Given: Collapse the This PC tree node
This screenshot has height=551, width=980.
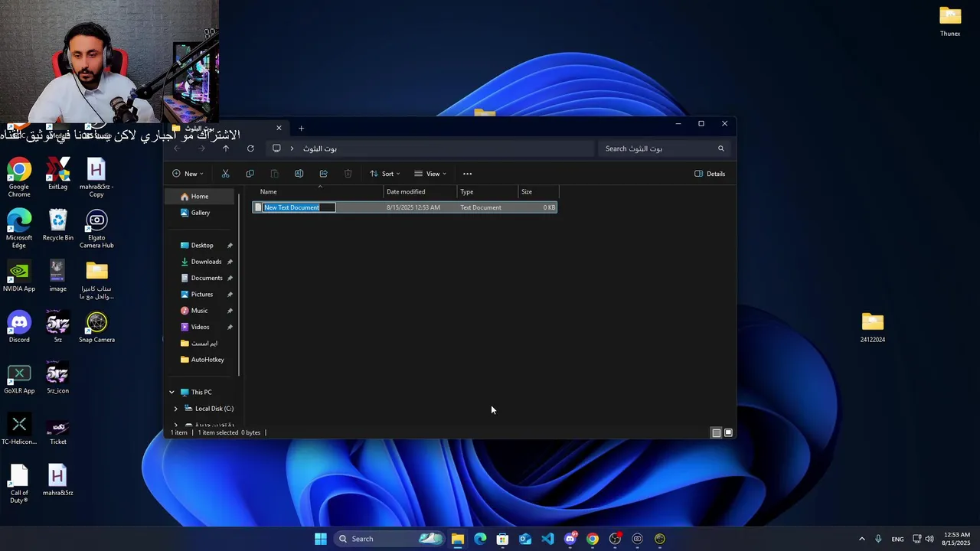Looking at the screenshot, I should coord(171,392).
